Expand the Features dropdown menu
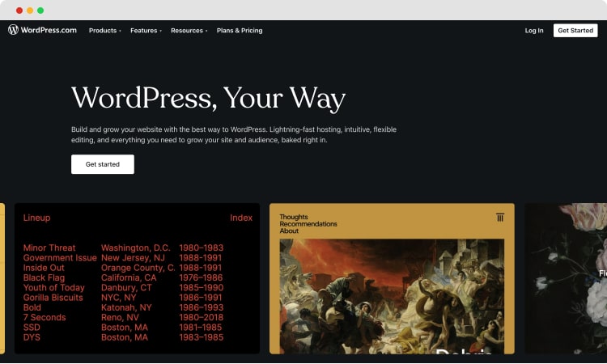The width and height of the screenshot is (607, 364). [x=146, y=30]
